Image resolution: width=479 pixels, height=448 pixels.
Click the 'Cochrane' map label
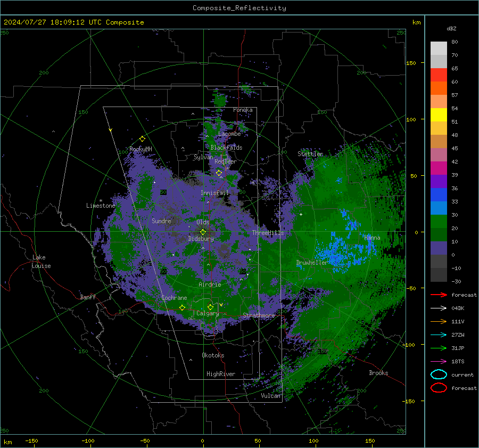[x=174, y=298]
